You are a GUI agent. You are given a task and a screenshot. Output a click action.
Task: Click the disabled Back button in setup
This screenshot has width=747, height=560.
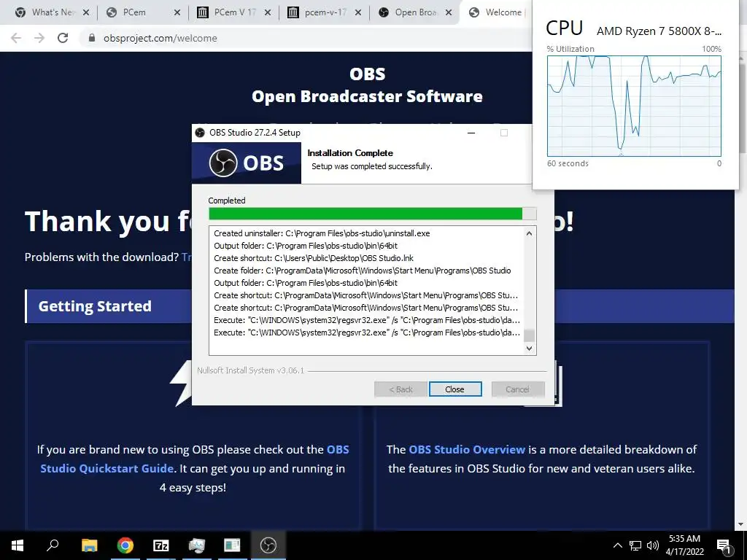point(400,389)
